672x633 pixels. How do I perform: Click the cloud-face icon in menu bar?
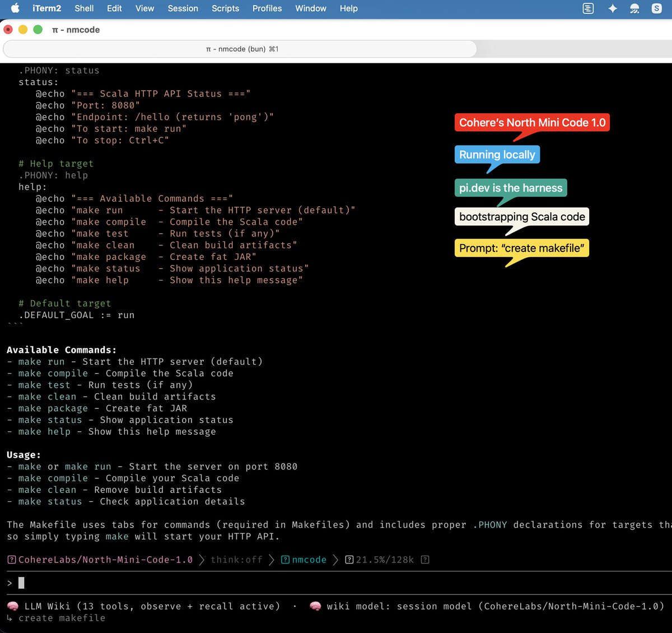click(634, 8)
